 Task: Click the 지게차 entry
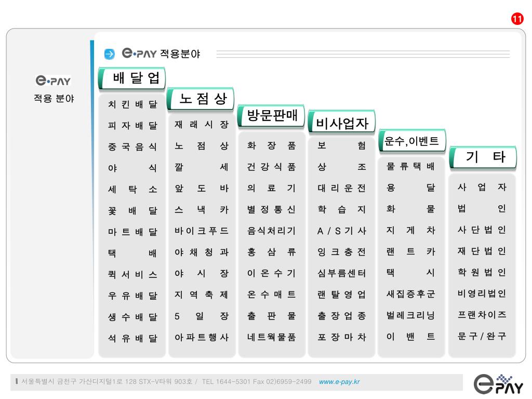coord(410,230)
